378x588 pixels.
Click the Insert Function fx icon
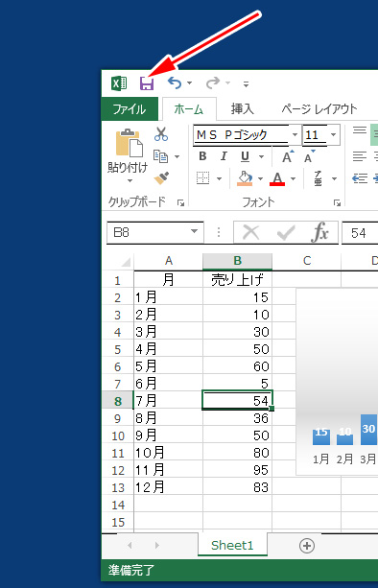point(319,233)
